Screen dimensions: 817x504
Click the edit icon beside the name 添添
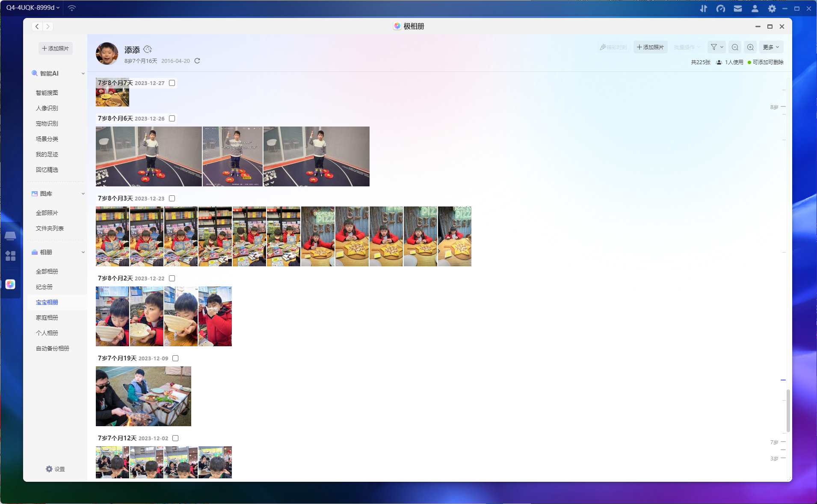click(x=148, y=49)
